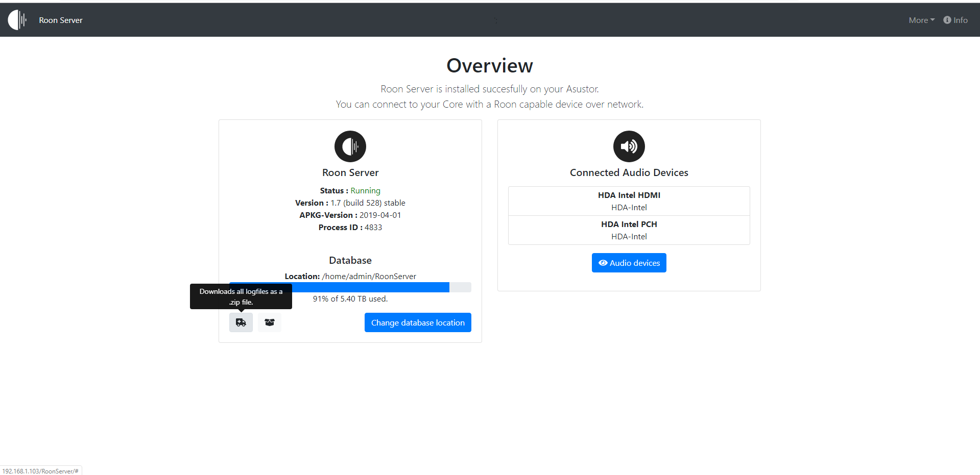Click version 1.7 (build 528) stable text
The width and height of the screenshot is (980, 475).
368,203
